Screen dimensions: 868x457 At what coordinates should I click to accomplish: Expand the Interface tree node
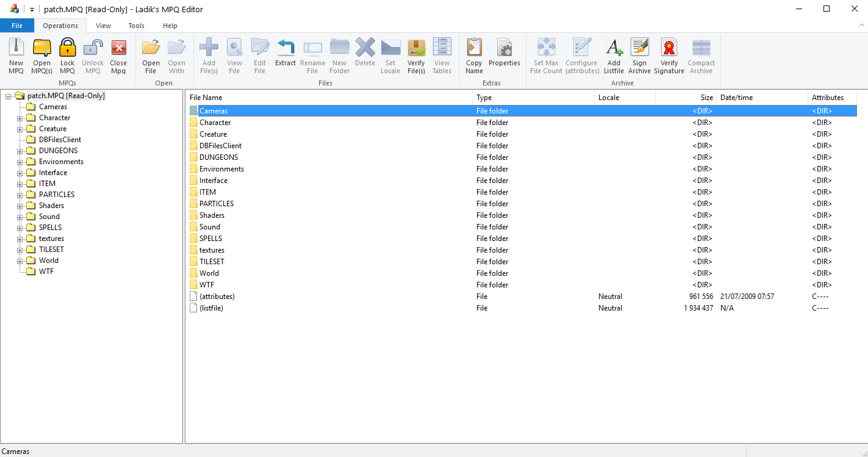(x=20, y=173)
